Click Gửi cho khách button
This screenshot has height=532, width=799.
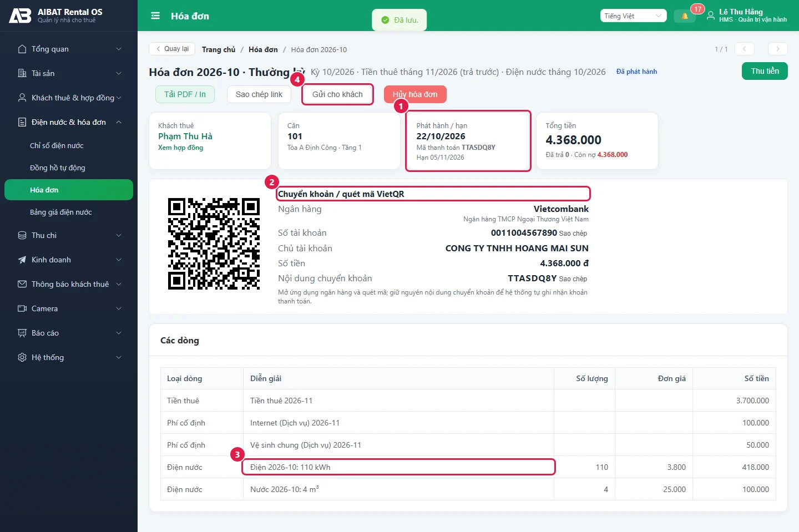coord(337,94)
